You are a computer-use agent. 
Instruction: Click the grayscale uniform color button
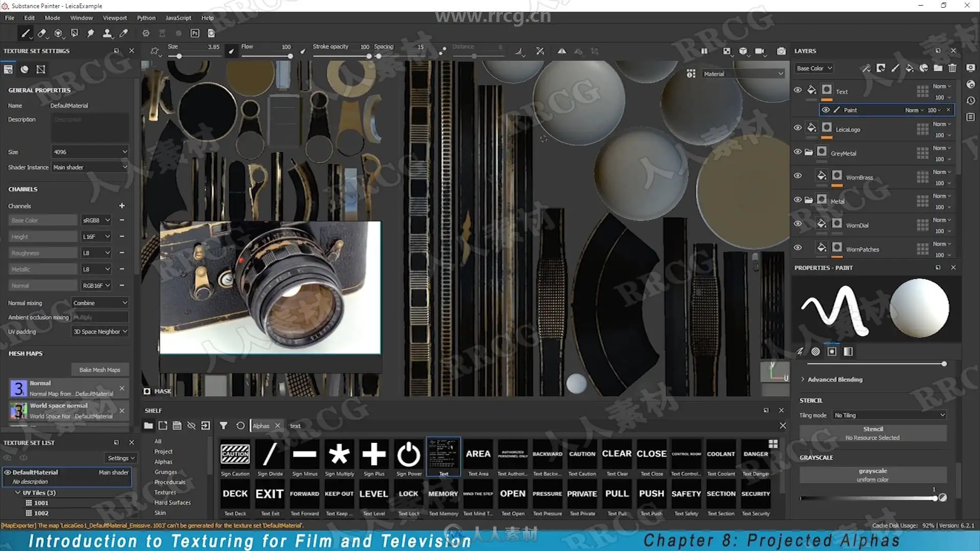(x=872, y=475)
